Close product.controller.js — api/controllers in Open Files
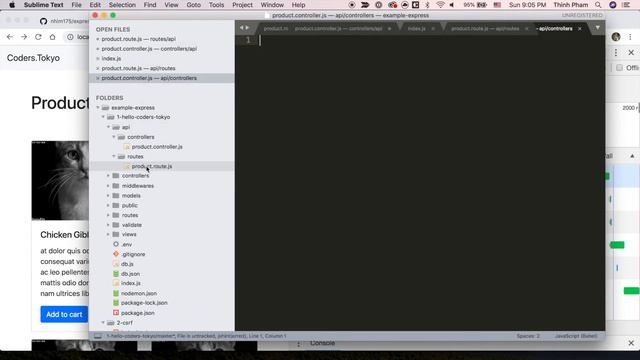 (98, 78)
